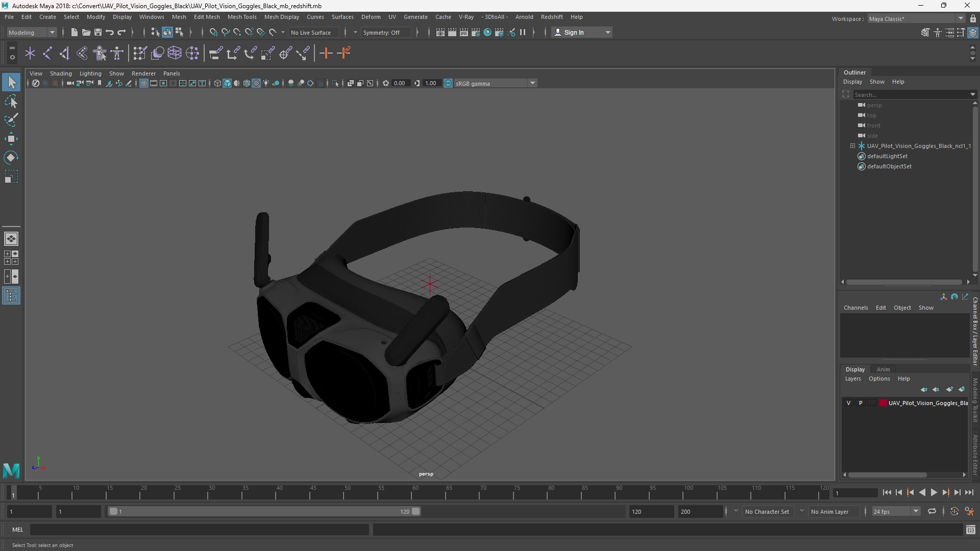Open Render Settings clapperboard icon
The height and width of the screenshot is (551, 980).
pyautogui.click(x=476, y=32)
